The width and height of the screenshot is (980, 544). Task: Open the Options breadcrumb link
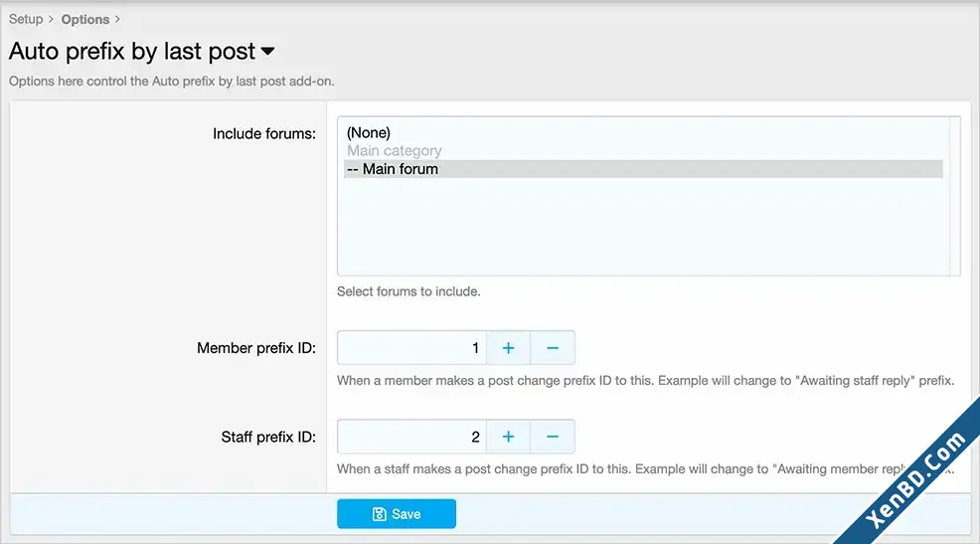(x=85, y=19)
